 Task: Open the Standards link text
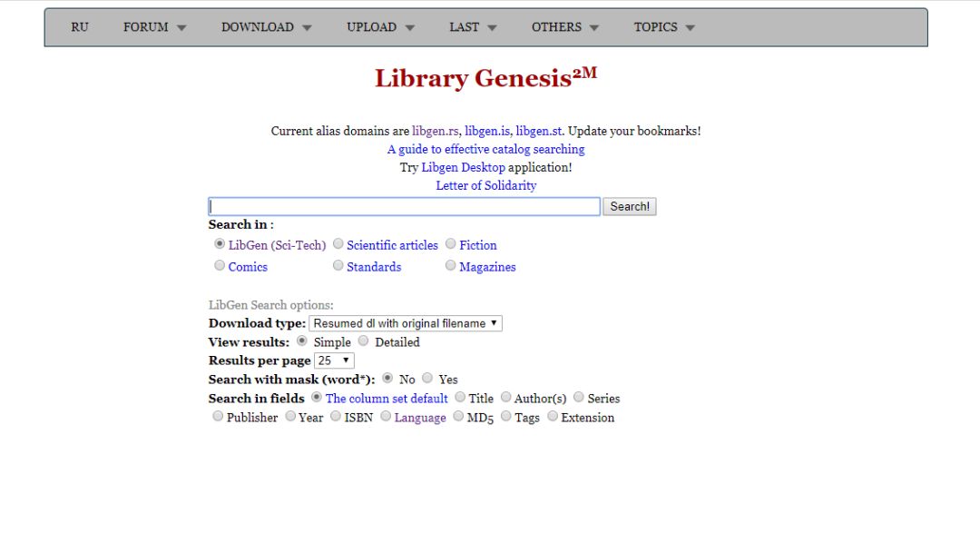(x=374, y=267)
